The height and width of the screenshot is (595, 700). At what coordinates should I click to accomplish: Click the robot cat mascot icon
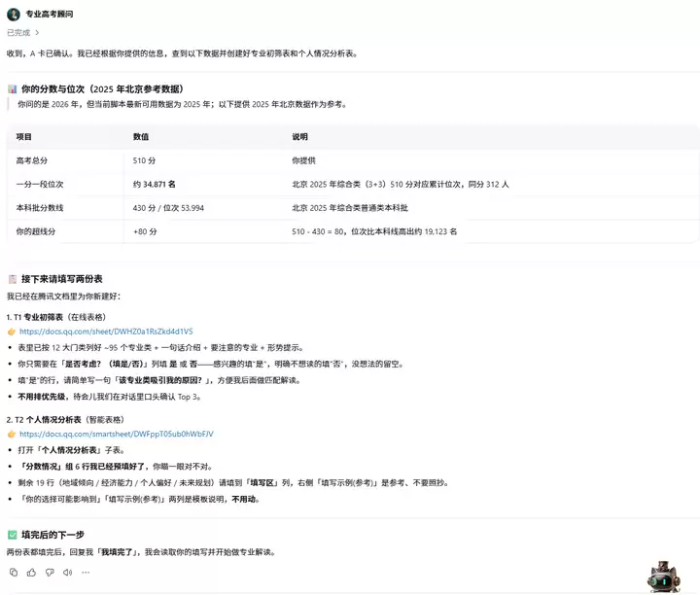pyautogui.click(x=664, y=577)
